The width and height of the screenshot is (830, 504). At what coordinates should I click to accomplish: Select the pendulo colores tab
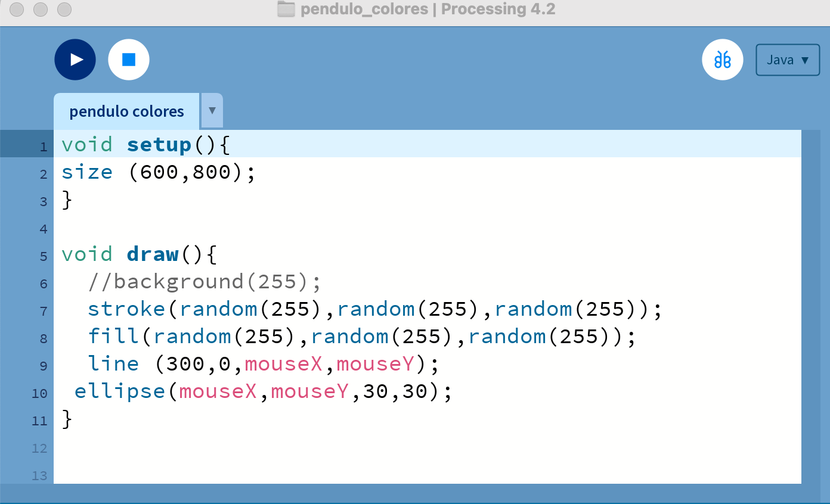click(x=126, y=111)
